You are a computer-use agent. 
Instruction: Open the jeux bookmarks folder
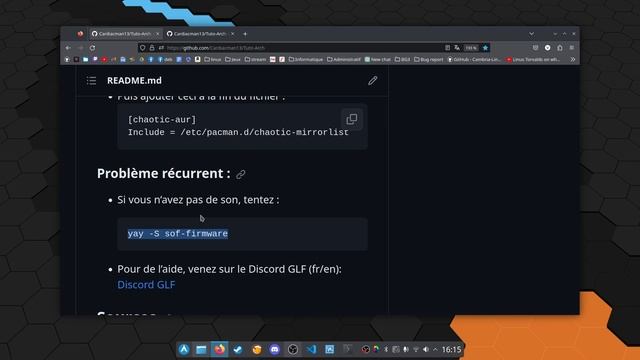pos(233,59)
